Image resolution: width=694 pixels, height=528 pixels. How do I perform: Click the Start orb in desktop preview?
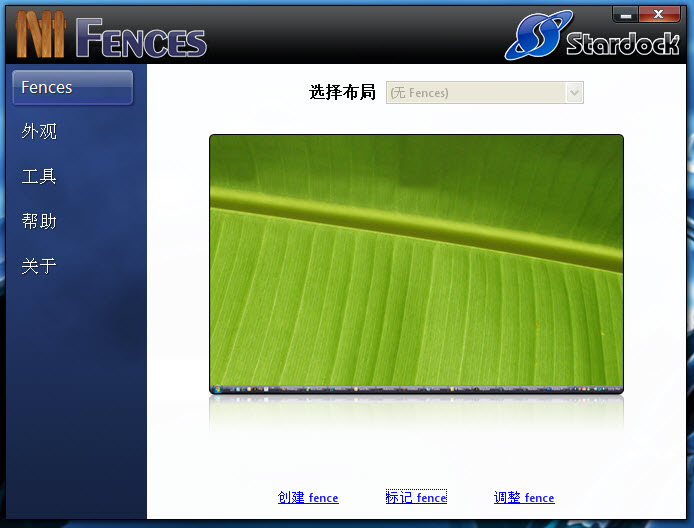point(216,387)
